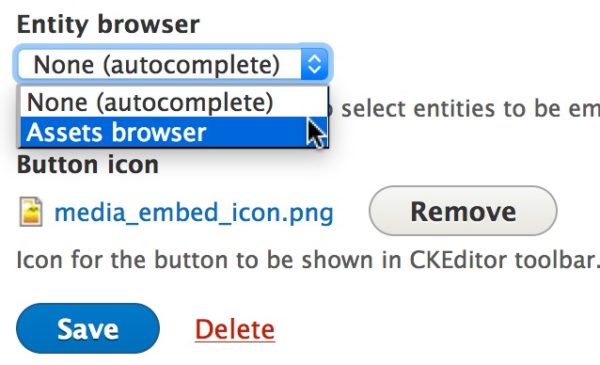Save the embed button settings
Viewport: 600px width, 365px height.
(88, 328)
